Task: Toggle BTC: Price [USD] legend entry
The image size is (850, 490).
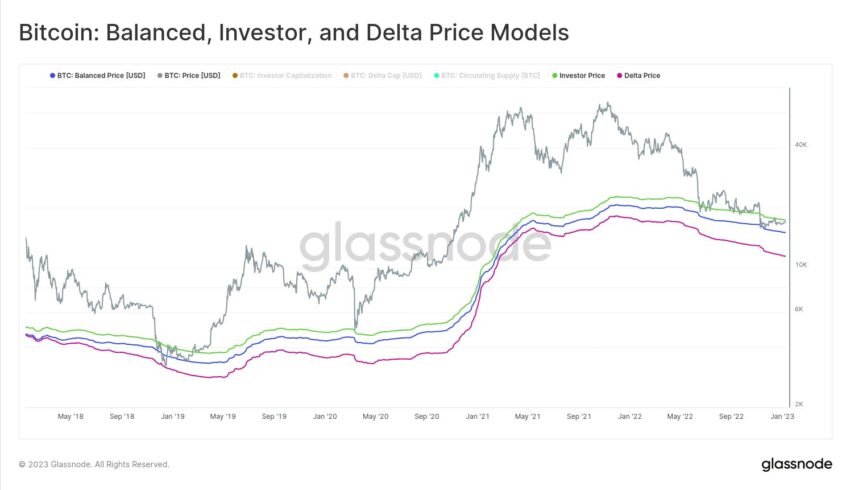Action: 189,75
